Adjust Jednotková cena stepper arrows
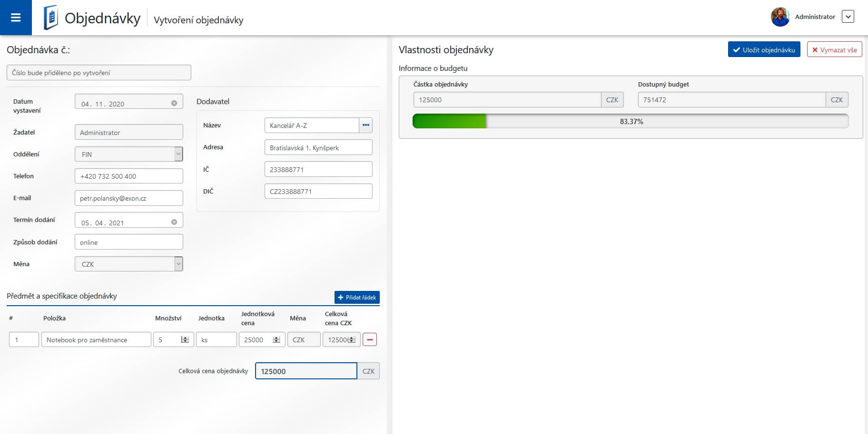 (276, 339)
